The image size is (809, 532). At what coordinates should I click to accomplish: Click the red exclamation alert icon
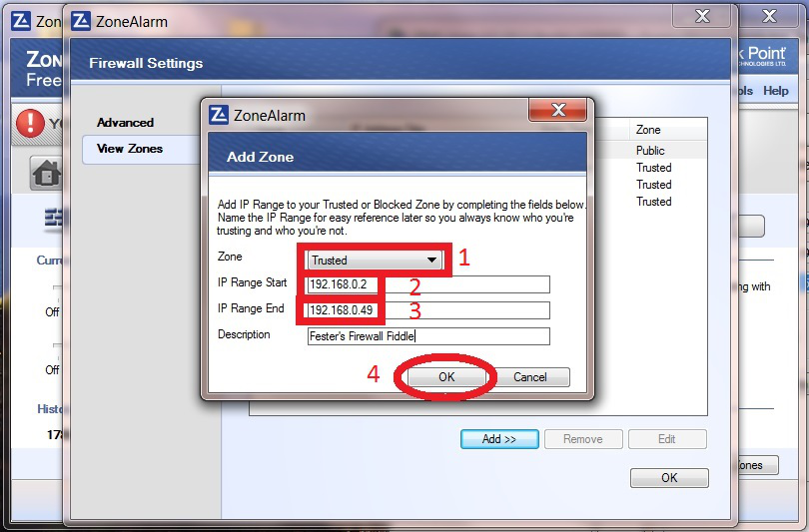click(31, 124)
